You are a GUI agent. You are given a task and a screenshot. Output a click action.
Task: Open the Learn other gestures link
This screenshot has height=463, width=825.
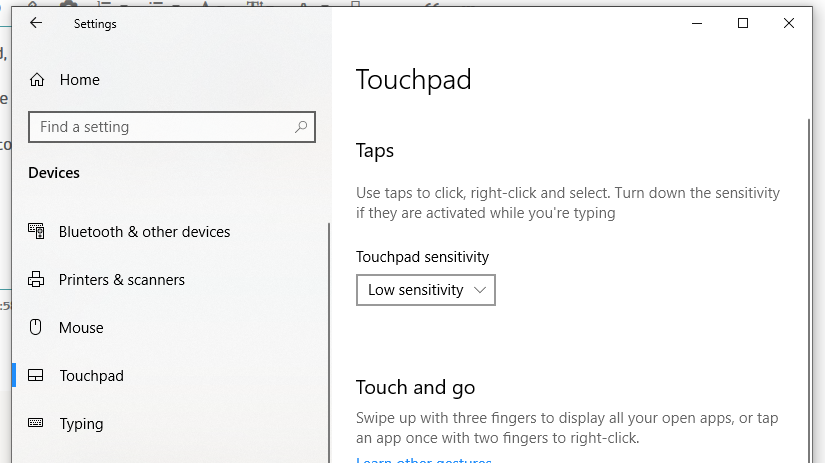tap(424, 460)
